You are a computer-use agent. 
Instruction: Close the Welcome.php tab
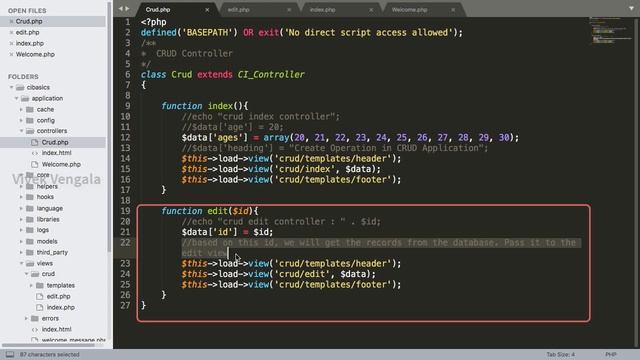coord(453,10)
